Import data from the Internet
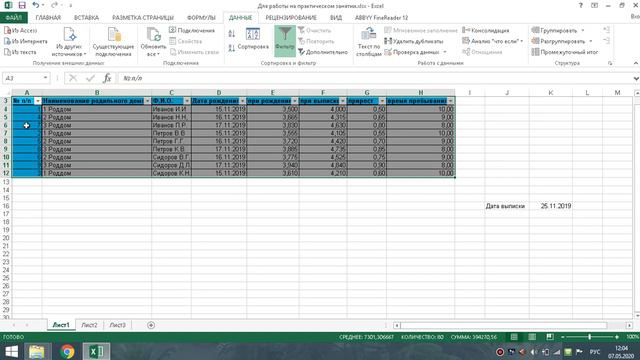 pos(26,41)
